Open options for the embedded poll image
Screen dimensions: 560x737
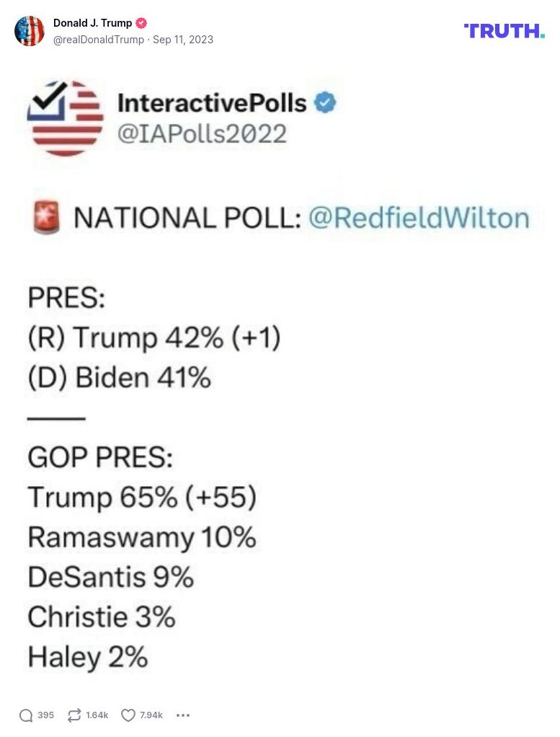(x=183, y=715)
